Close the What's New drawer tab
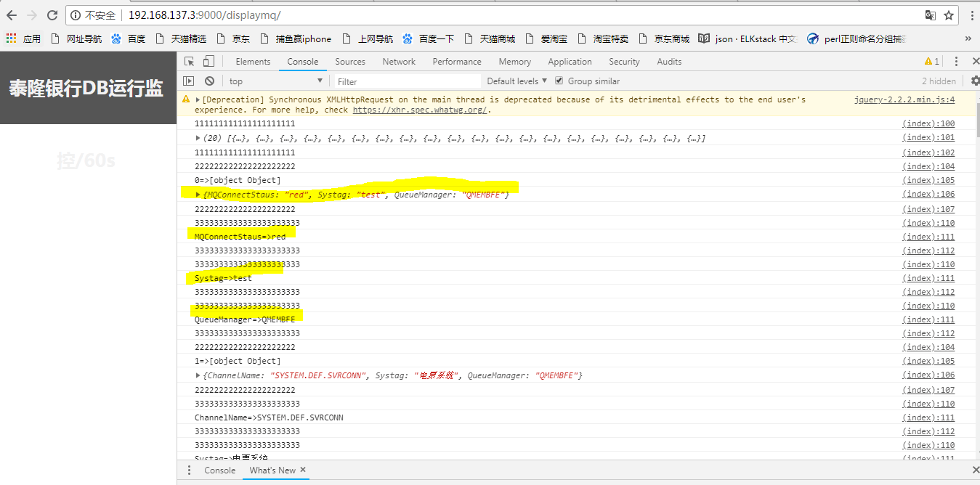The height and width of the screenshot is (485, 980). click(304, 470)
